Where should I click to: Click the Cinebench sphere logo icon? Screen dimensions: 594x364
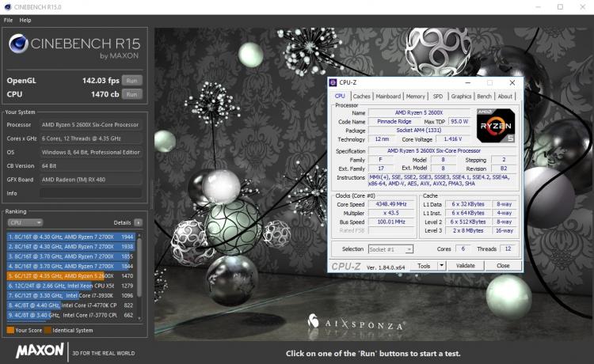[18, 44]
